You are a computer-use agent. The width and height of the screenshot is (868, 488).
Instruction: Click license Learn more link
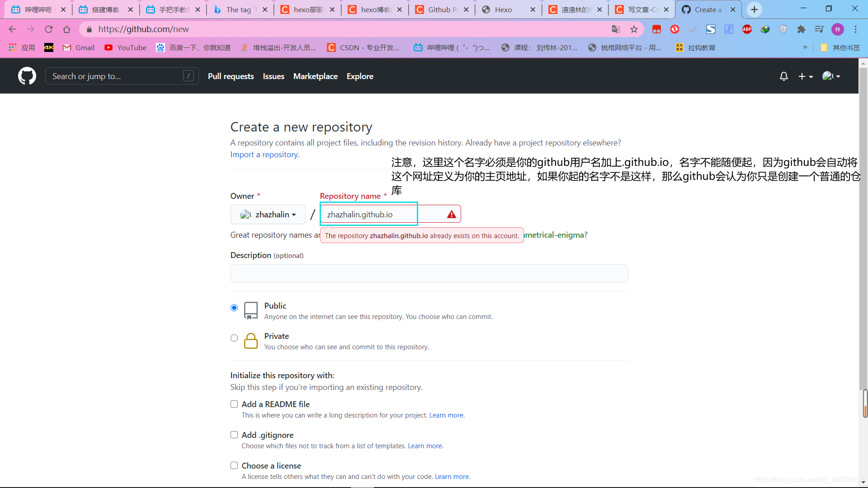(x=452, y=477)
